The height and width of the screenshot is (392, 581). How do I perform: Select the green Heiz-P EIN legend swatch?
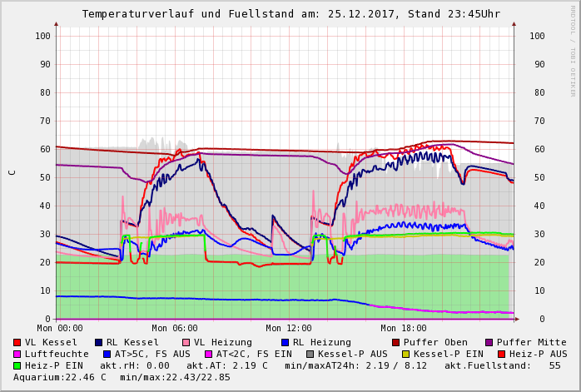coord(17,365)
